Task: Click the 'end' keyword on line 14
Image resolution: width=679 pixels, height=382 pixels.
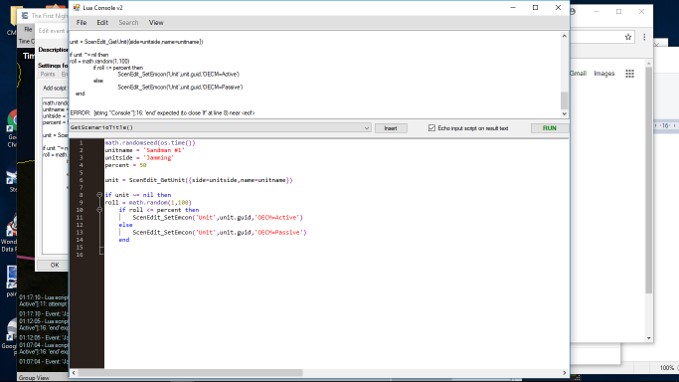Action: coord(124,240)
